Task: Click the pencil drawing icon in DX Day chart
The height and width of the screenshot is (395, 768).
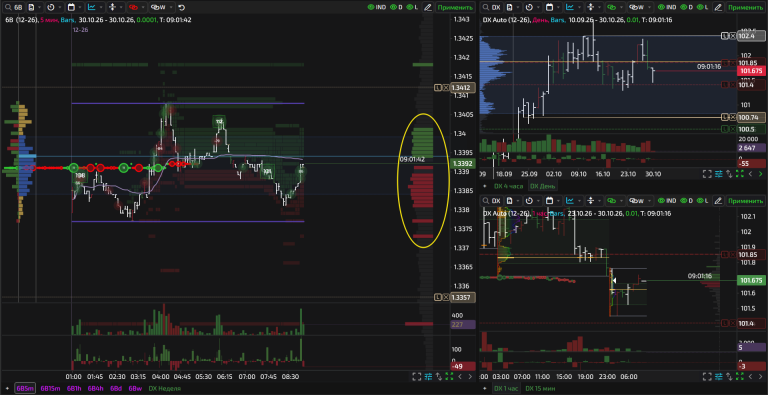Action: click(x=719, y=7)
